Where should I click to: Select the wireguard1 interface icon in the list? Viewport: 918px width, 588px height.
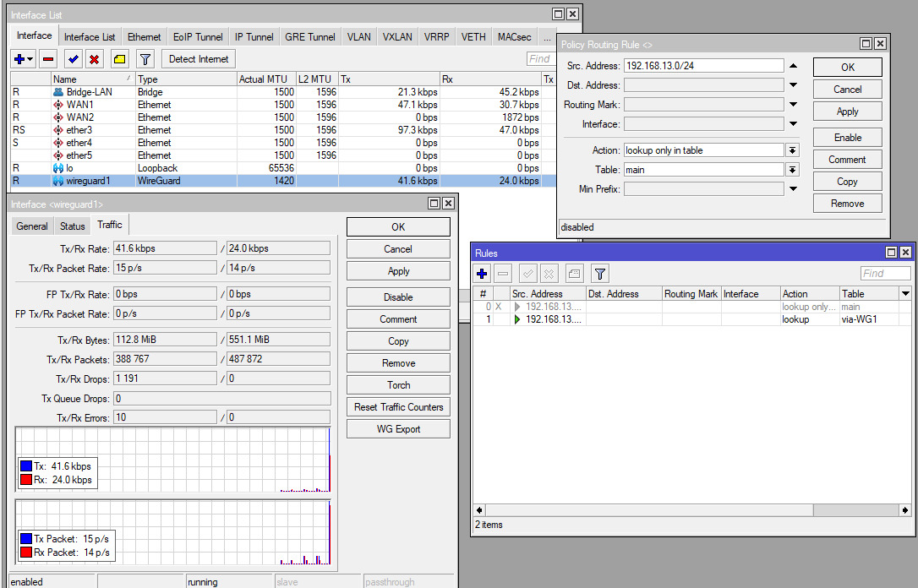tap(57, 181)
